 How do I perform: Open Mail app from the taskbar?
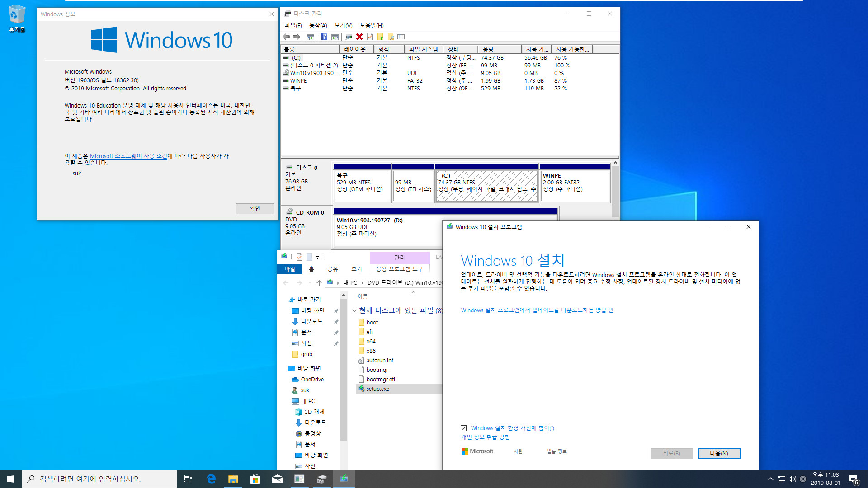pyautogui.click(x=277, y=479)
